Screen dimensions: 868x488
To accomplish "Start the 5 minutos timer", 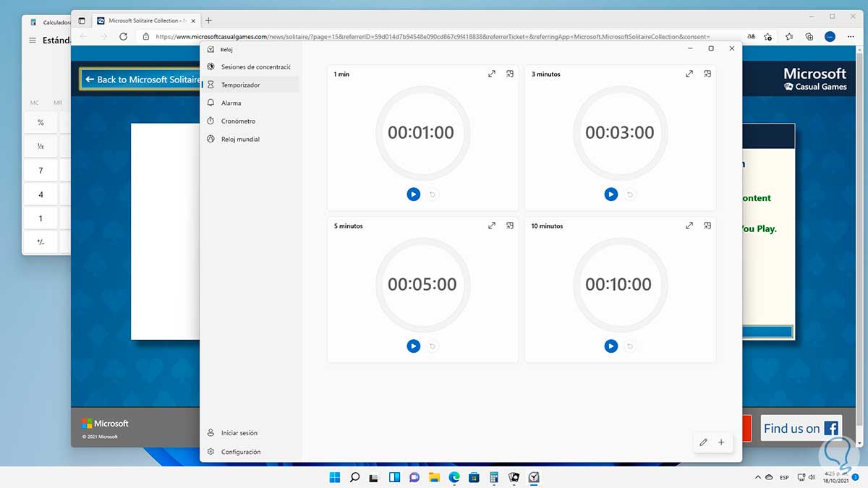I will pos(413,346).
